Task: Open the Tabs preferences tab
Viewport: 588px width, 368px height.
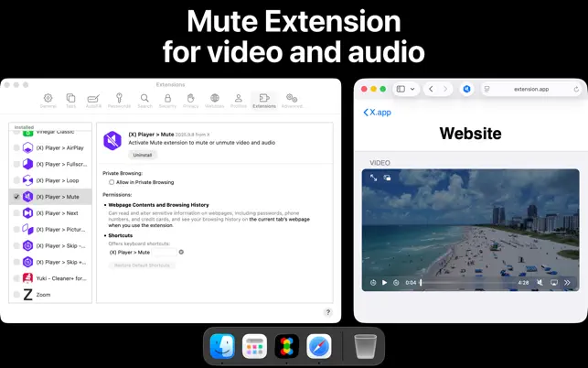Action: pos(70,101)
